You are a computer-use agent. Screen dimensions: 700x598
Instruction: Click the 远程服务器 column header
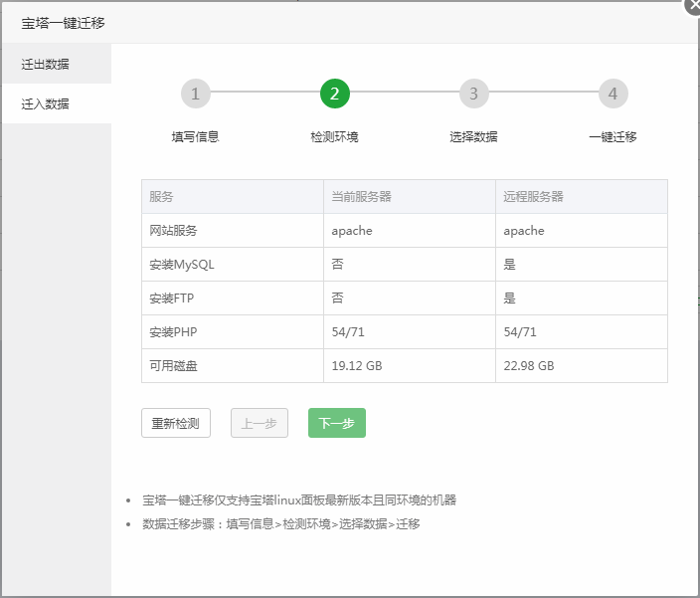pyautogui.click(x=533, y=197)
